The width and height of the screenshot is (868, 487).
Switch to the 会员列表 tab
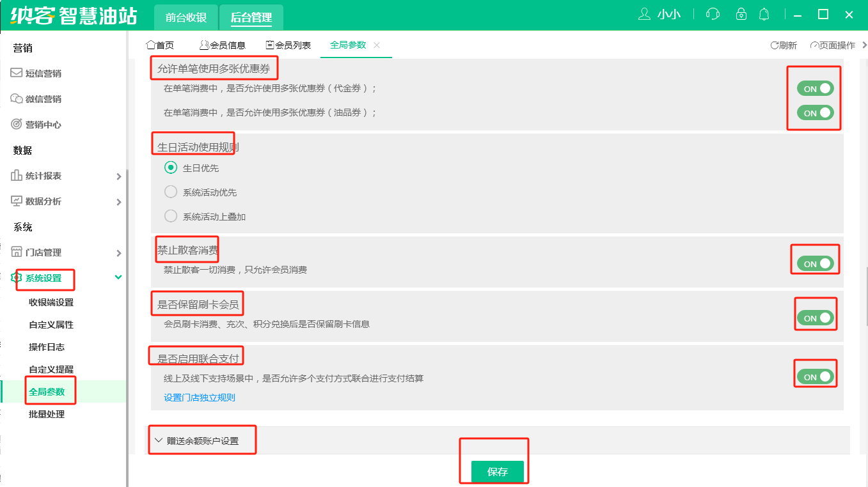click(x=288, y=45)
